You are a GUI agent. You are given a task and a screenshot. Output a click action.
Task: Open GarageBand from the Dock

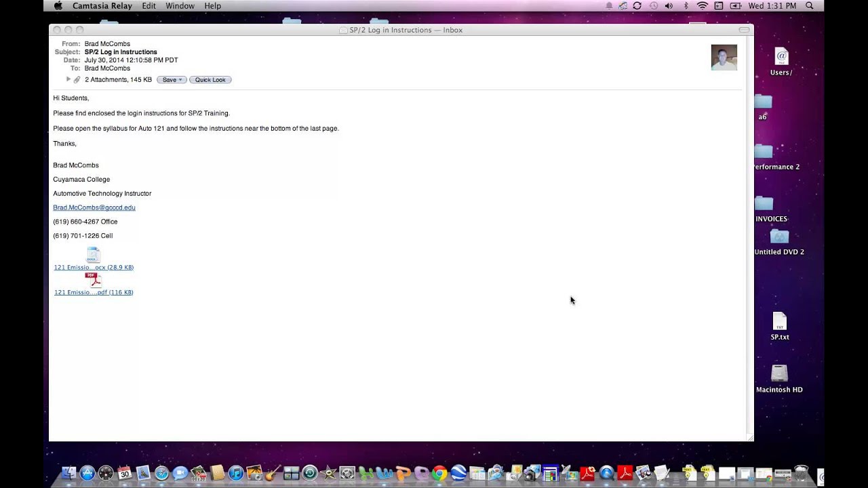click(x=273, y=473)
